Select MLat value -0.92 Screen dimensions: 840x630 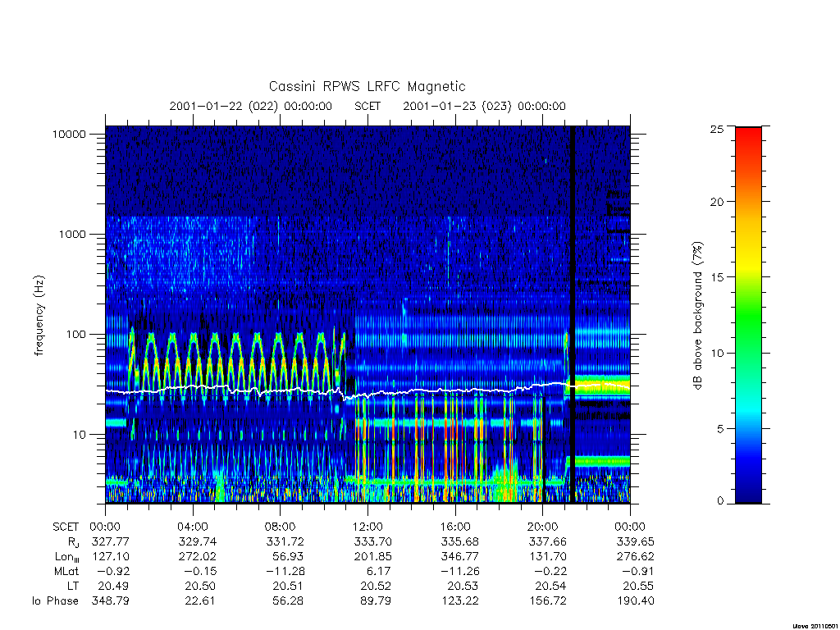[113, 572]
